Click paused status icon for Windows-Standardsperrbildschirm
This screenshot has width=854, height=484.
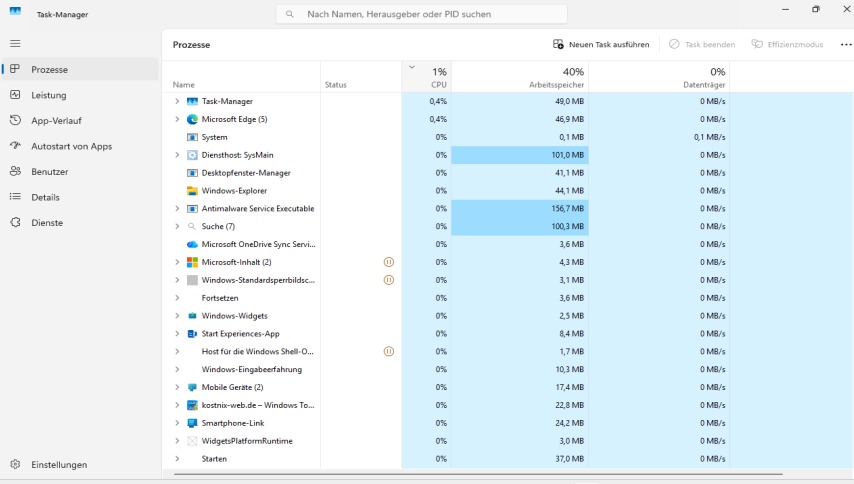[x=389, y=280]
